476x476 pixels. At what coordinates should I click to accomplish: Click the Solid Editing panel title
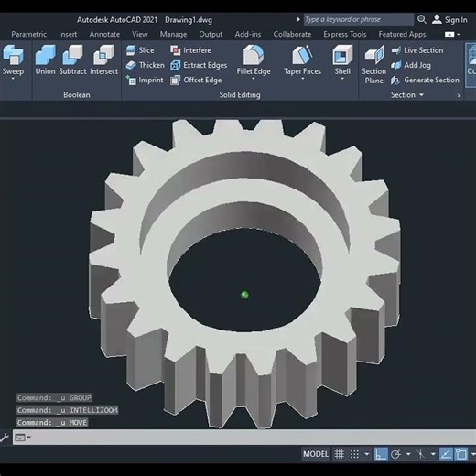click(240, 95)
